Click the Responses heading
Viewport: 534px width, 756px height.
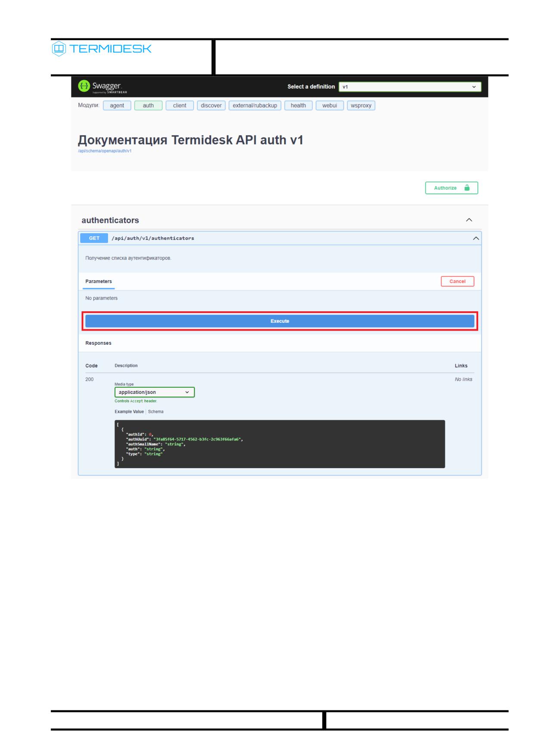point(98,343)
